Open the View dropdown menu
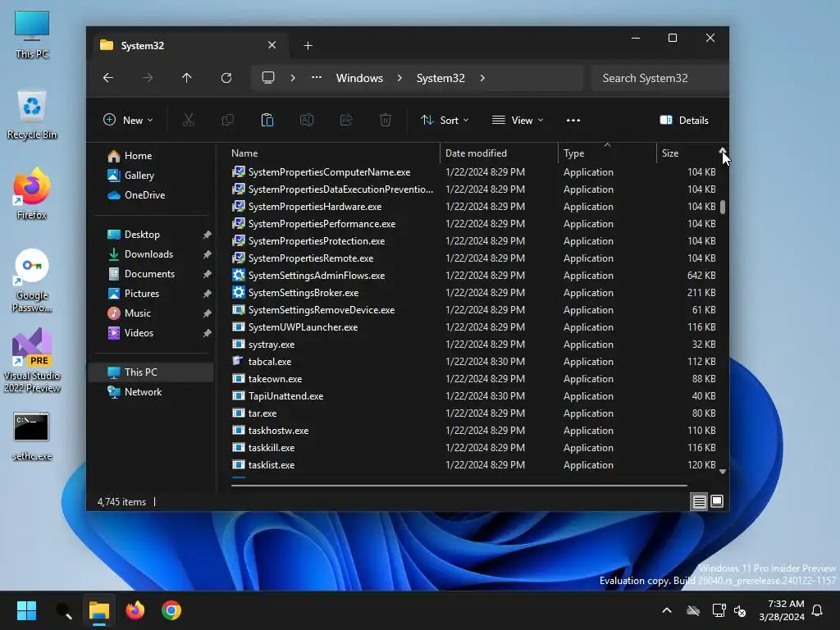This screenshot has width=840, height=630. click(518, 120)
